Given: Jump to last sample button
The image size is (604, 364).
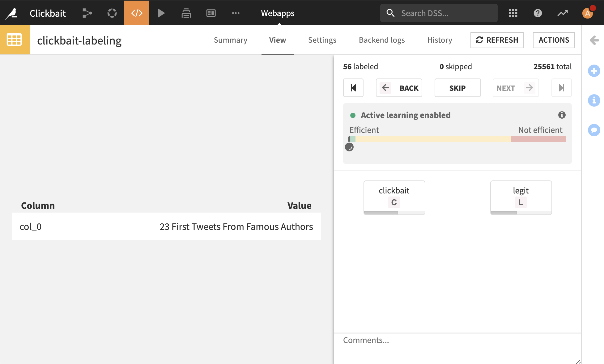Looking at the screenshot, I should tap(562, 88).
